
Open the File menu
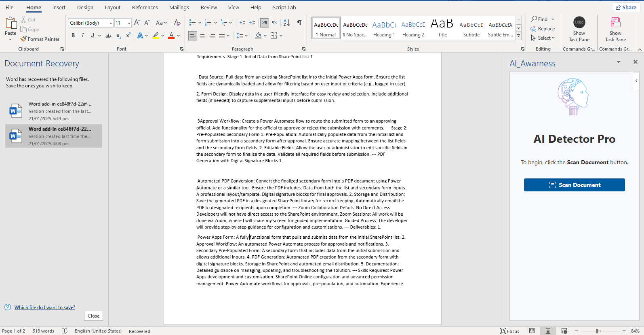pos(9,7)
